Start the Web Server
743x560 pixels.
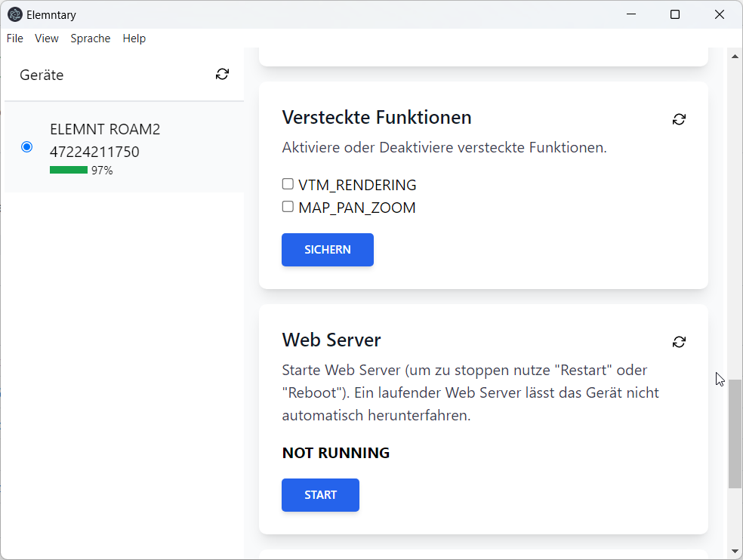(x=320, y=495)
